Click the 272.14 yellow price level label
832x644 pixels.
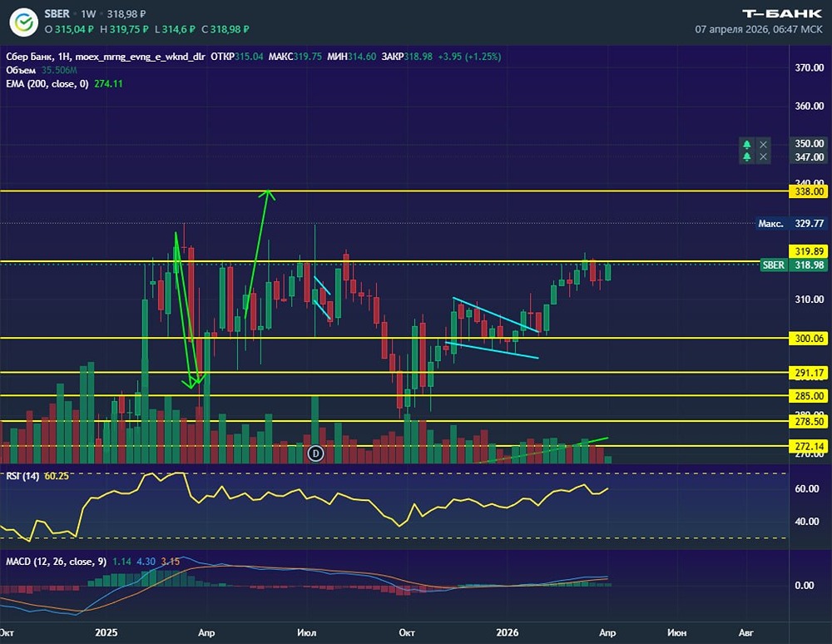(x=809, y=446)
